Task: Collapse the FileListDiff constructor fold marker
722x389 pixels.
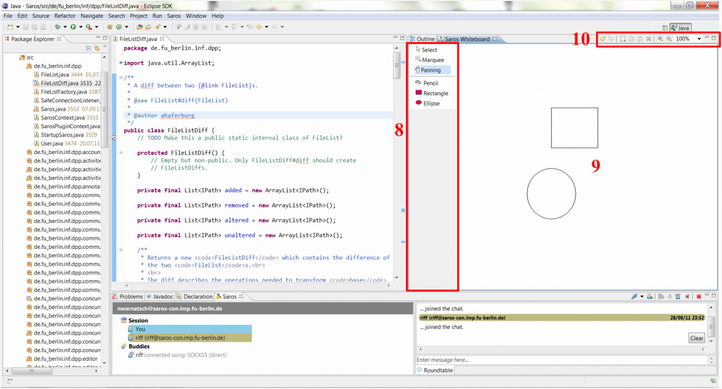Action: pos(121,152)
